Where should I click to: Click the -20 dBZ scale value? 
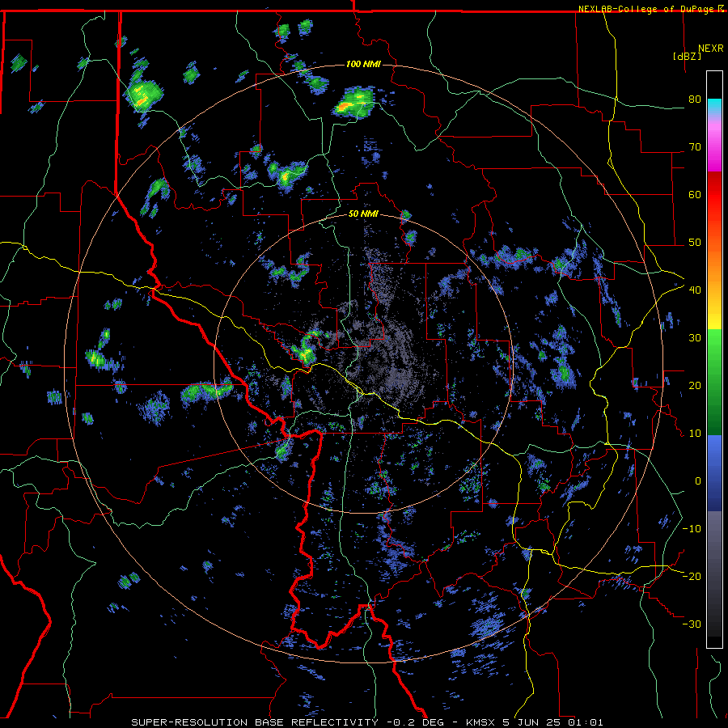[x=692, y=576]
